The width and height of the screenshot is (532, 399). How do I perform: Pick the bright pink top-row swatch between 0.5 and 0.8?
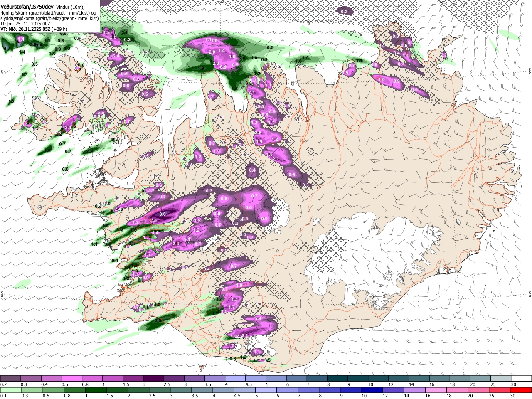(x=71, y=378)
